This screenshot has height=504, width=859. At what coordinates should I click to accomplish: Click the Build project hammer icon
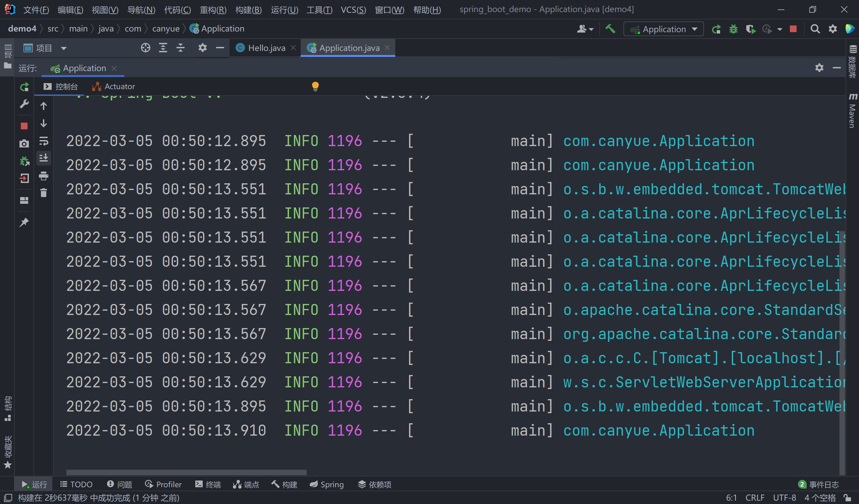tap(610, 29)
